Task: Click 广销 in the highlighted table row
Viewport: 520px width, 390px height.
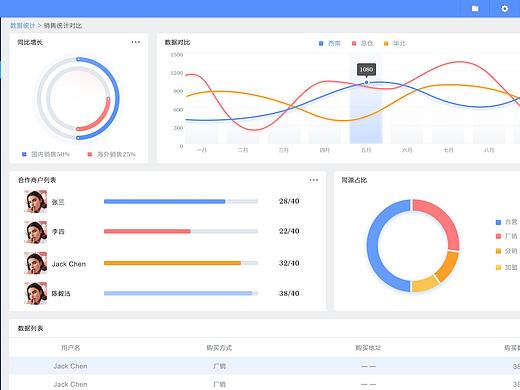Action: 219,366
